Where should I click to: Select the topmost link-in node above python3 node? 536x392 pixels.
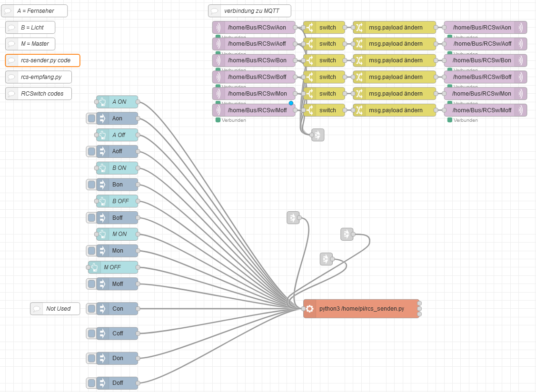pyautogui.click(x=293, y=217)
